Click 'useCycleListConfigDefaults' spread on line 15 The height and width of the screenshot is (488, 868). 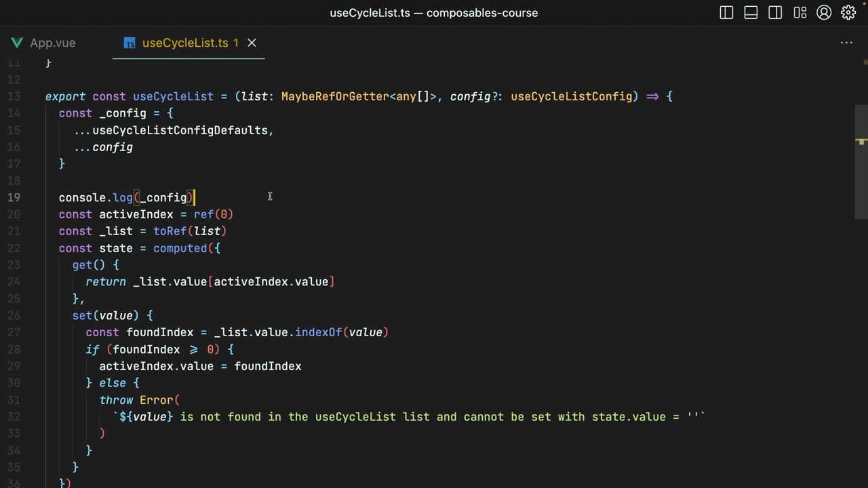[180, 130]
